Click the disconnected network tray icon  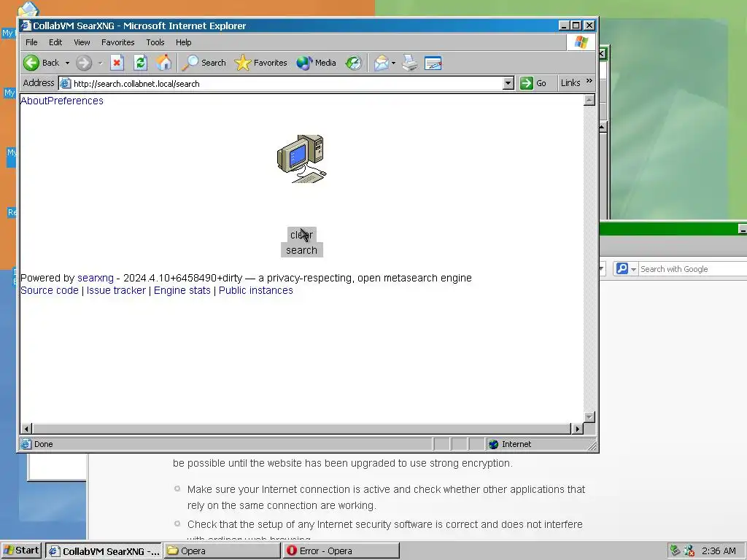click(x=689, y=551)
